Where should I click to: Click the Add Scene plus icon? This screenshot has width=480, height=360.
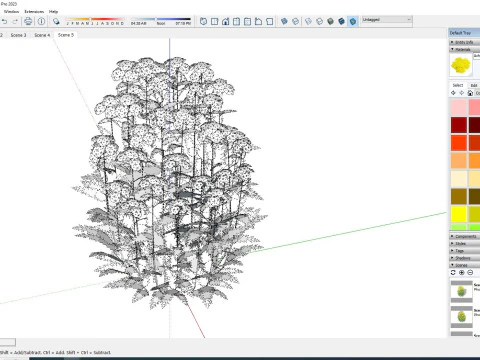tap(462, 273)
